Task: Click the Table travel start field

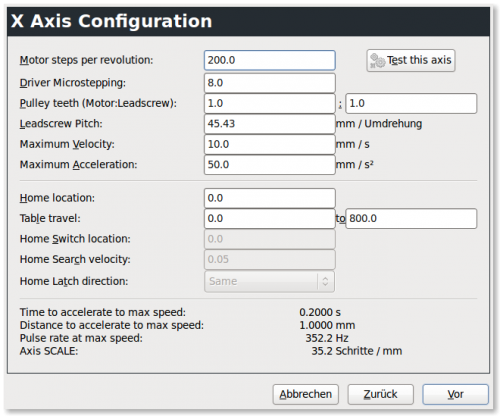Action: click(x=270, y=219)
